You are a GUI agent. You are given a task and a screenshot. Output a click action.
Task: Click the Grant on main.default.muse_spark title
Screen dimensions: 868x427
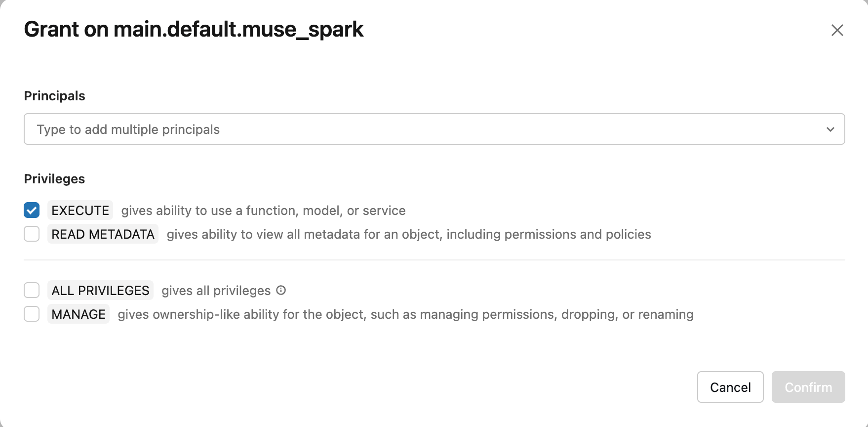(194, 30)
